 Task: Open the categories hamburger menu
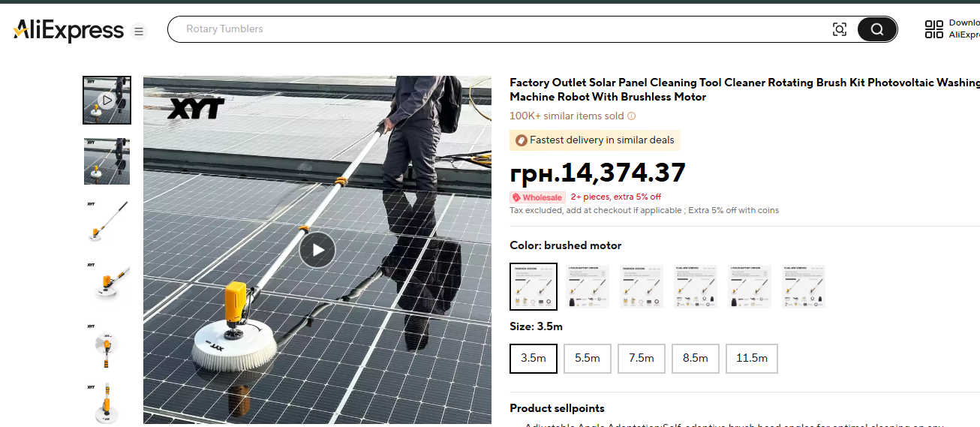coord(138,32)
